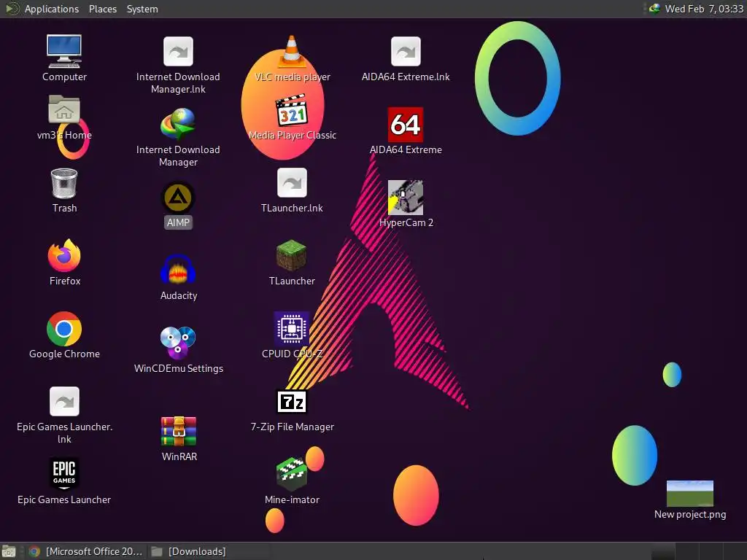The height and width of the screenshot is (560, 747).
Task: Open WinCDEmu Settings icon
Action: coord(178,343)
